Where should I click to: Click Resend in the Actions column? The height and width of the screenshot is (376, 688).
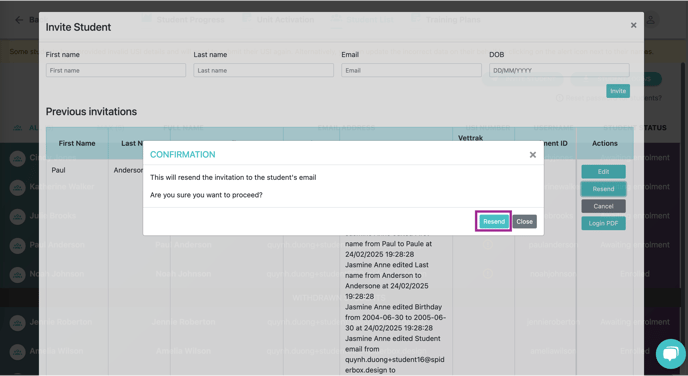pos(603,189)
